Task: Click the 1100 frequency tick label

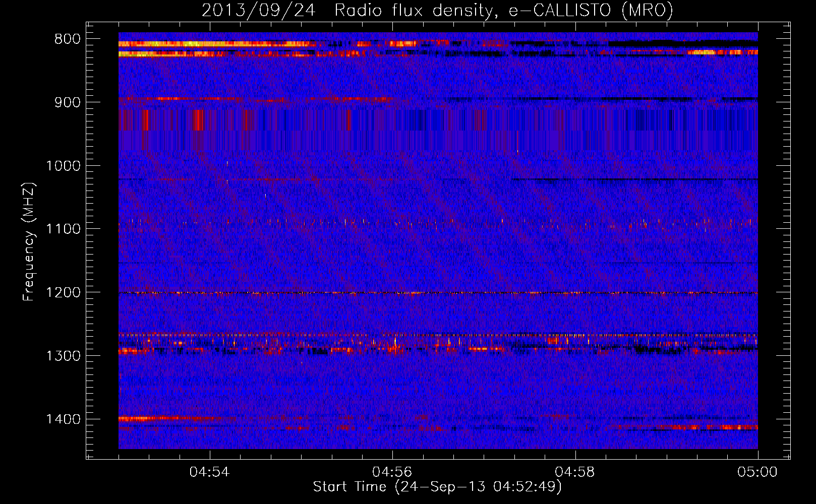Action: click(64, 229)
